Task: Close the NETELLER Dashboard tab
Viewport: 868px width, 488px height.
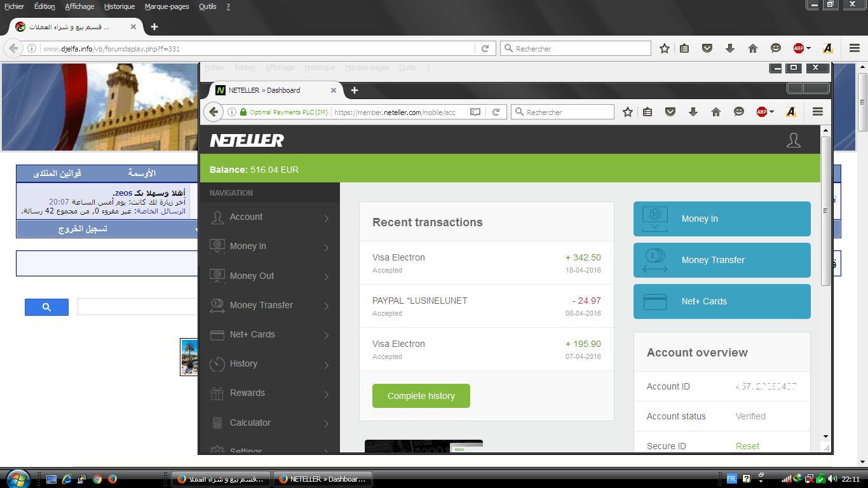Action: point(333,90)
